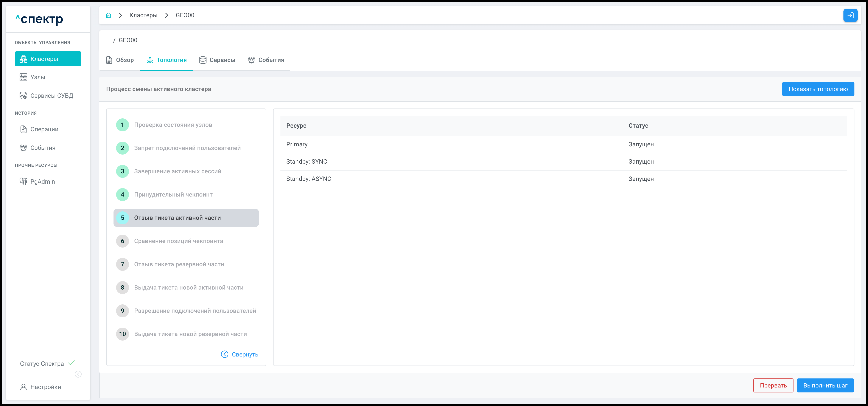
Task: Collapse the sidebar with round chevron
Action: click(78, 374)
